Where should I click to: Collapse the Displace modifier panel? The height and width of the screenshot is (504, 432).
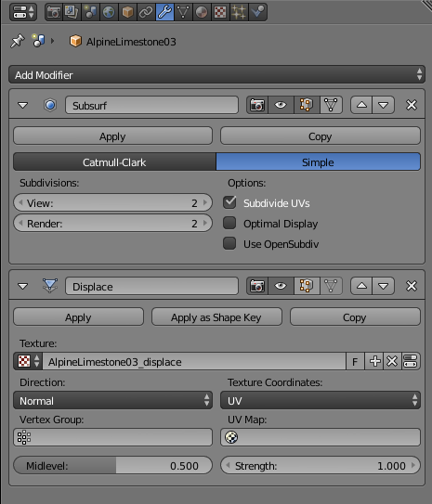(x=23, y=286)
